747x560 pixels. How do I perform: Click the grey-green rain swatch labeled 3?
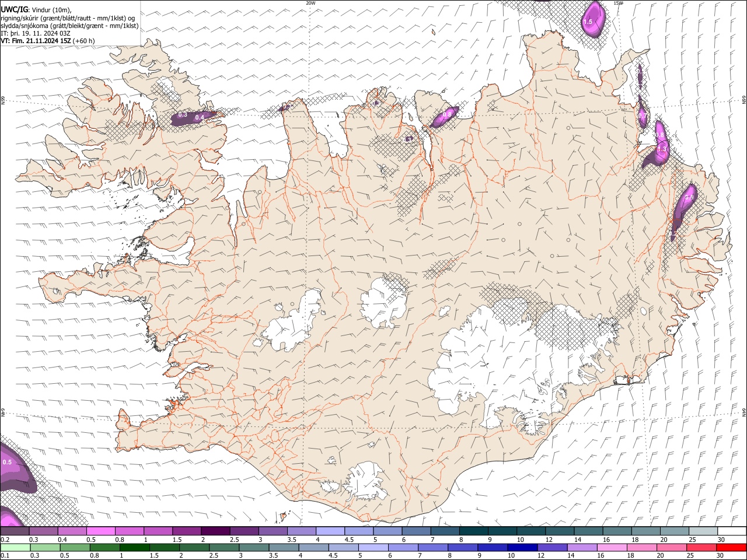(254, 547)
